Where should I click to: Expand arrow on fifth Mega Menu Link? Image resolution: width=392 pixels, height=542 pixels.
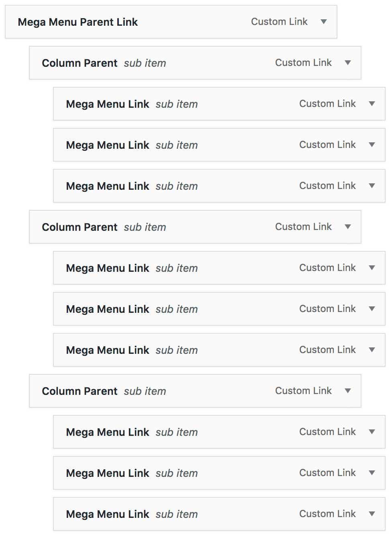372,309
